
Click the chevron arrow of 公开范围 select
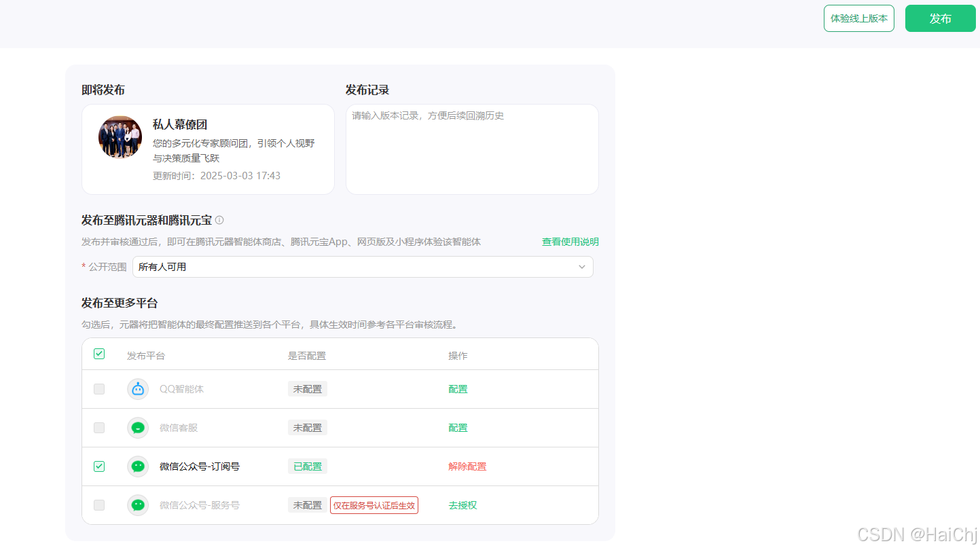pos(582,267)
